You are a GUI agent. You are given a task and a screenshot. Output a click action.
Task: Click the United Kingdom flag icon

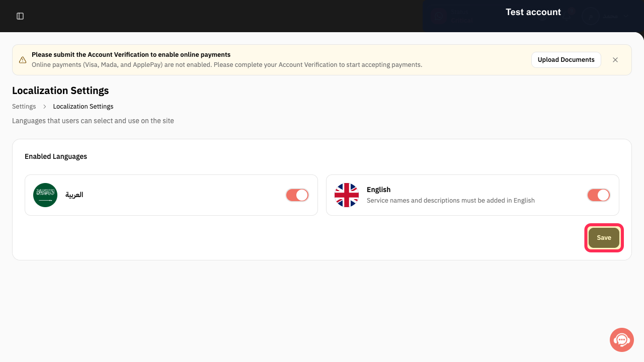coord(347,195)
